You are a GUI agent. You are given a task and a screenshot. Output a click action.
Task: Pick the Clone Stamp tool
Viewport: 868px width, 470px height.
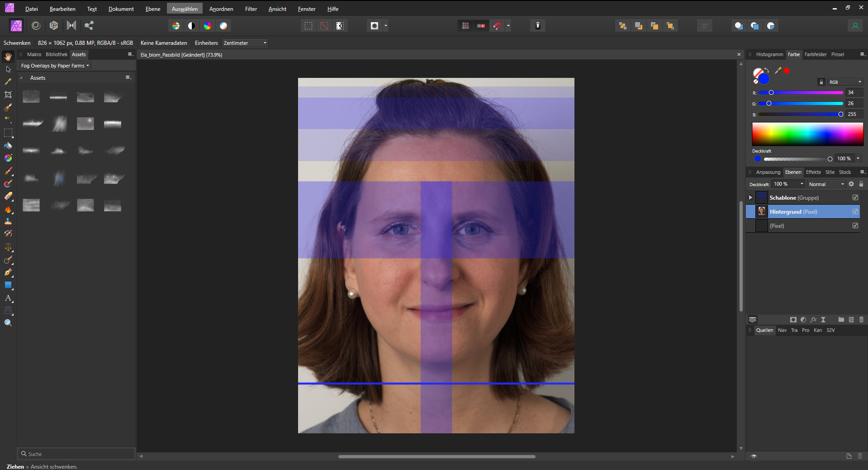pos(8,221)
